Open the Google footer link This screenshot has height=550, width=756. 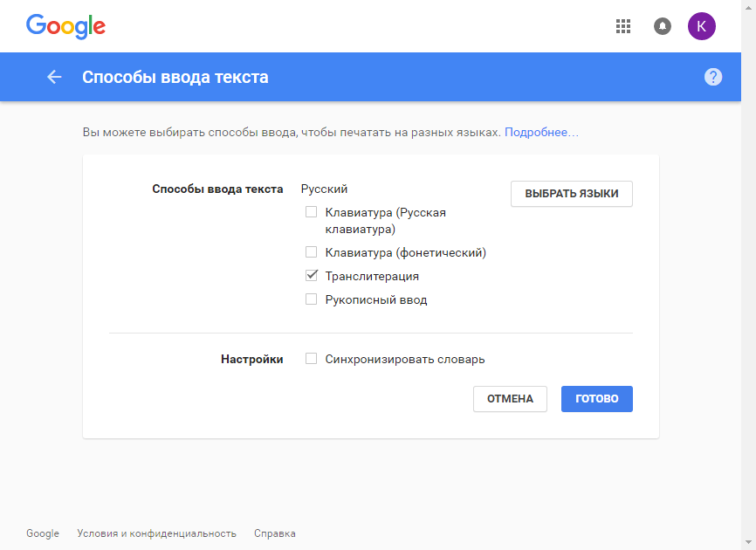point(43,533)
